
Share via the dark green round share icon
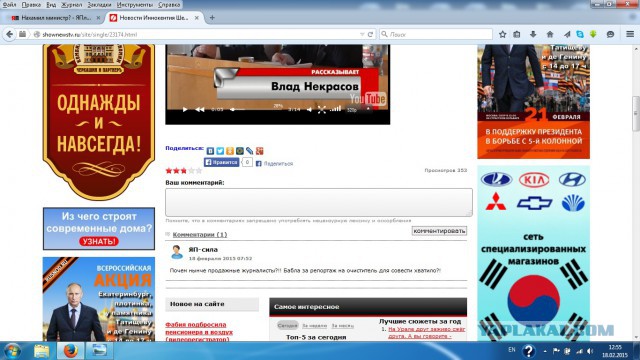(x=240, y=151)
